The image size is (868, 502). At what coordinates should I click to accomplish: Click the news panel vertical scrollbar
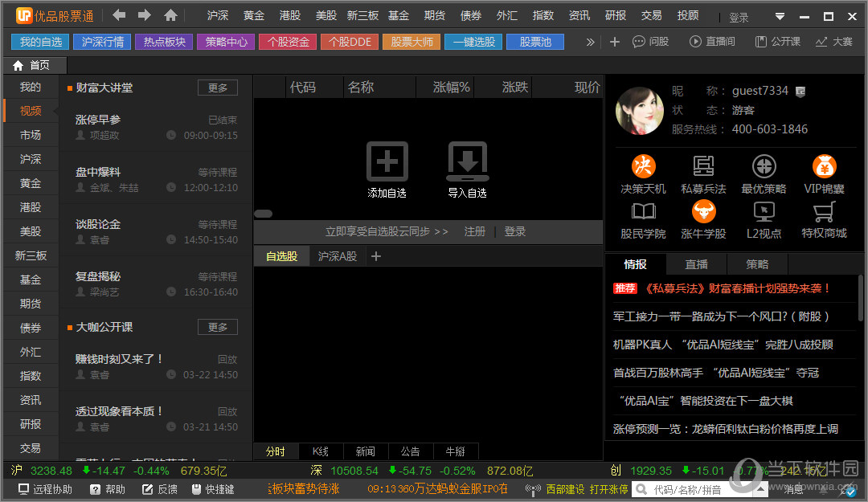(x=860, y=298)
